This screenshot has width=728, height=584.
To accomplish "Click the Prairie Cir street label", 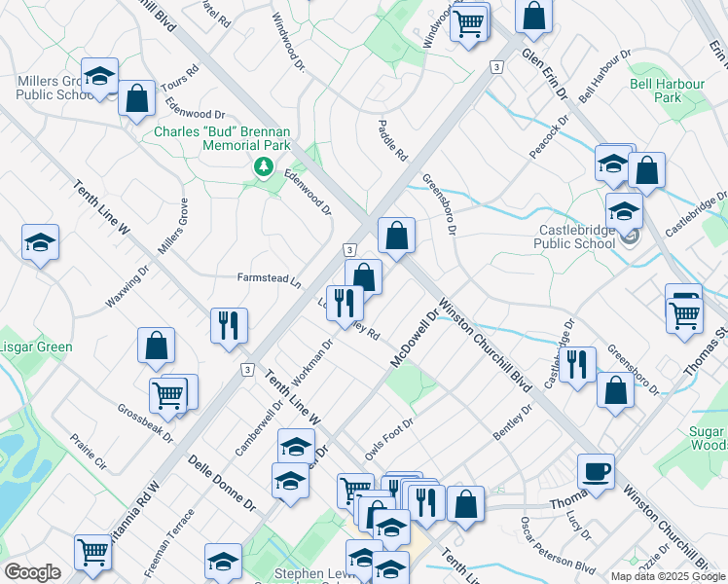I will point(89,453).
